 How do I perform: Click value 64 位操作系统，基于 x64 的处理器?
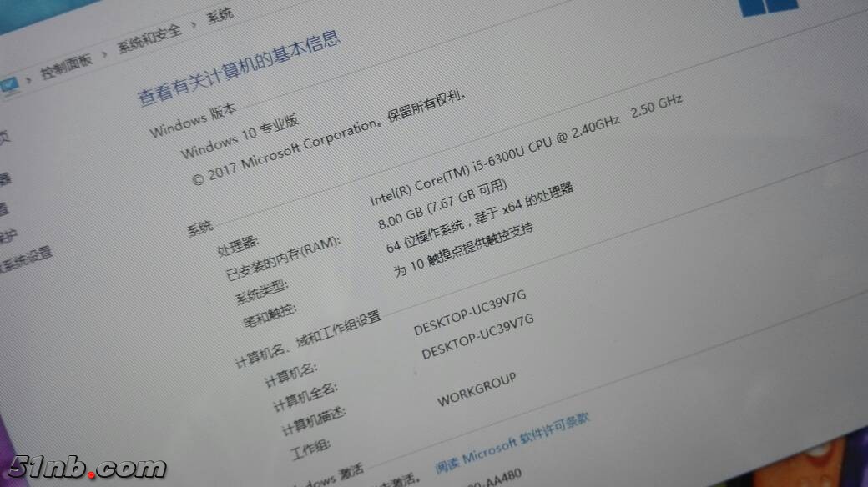479,218
